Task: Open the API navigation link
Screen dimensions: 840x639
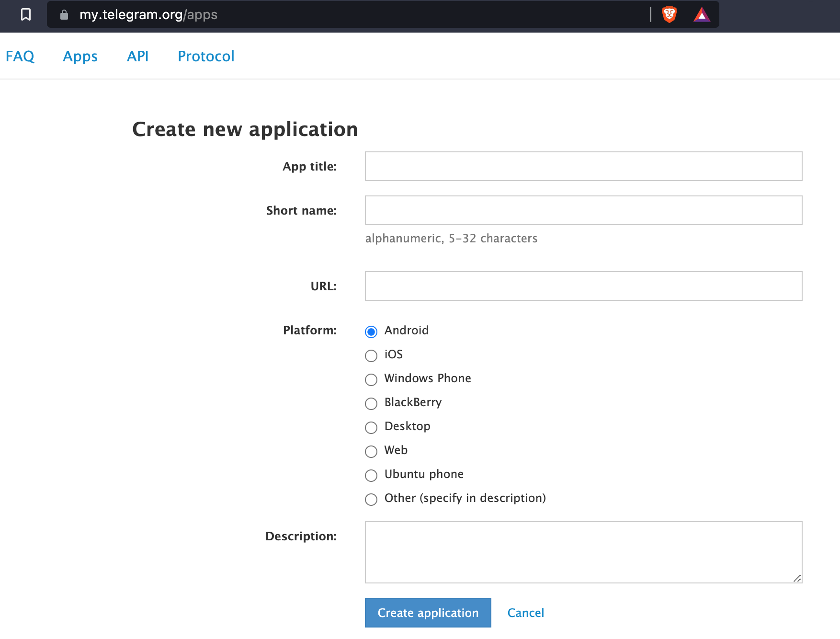Action: pyautogui.click(x=137, y=56)
